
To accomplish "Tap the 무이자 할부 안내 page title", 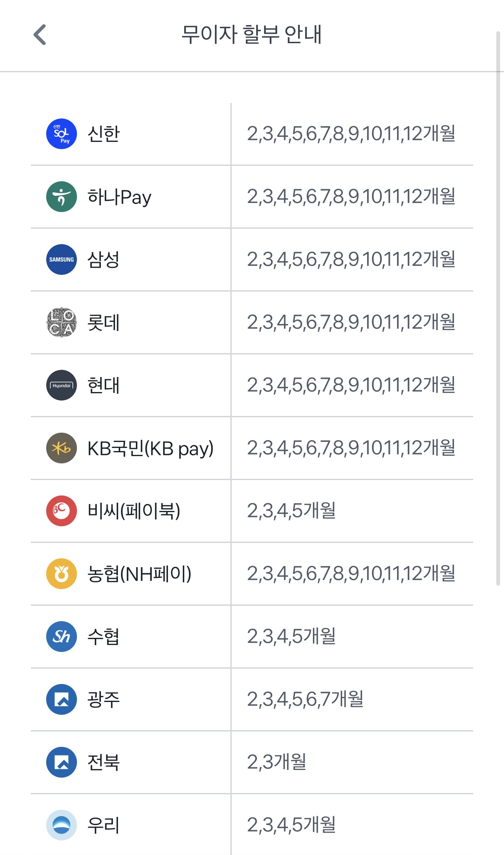I will point(252,35).
